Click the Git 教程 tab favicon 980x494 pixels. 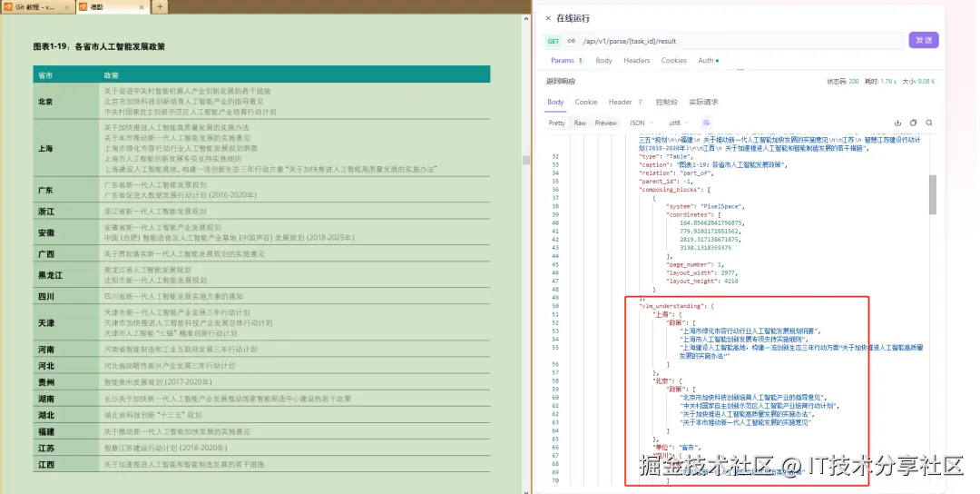coord(9,7)
